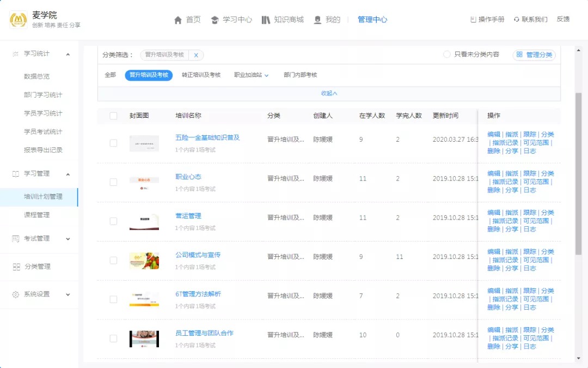Click the 麦学院 logo icon
The height and width of the screenshot is (368, 588).
[19, 20]
